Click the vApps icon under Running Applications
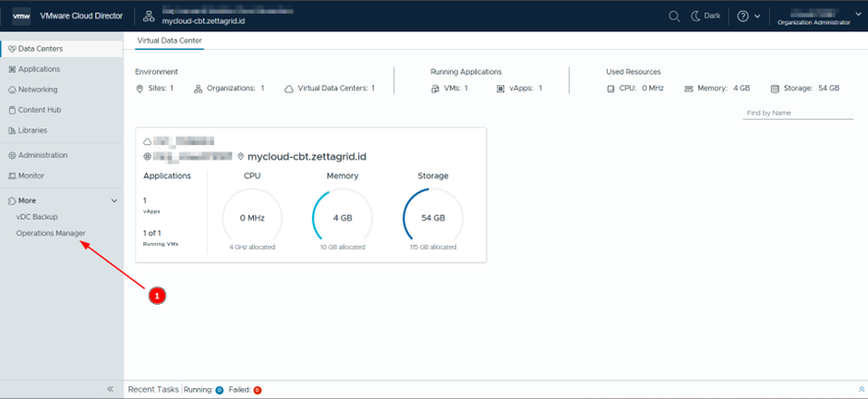This screenshot has width=868, height=399. [500, 89]
